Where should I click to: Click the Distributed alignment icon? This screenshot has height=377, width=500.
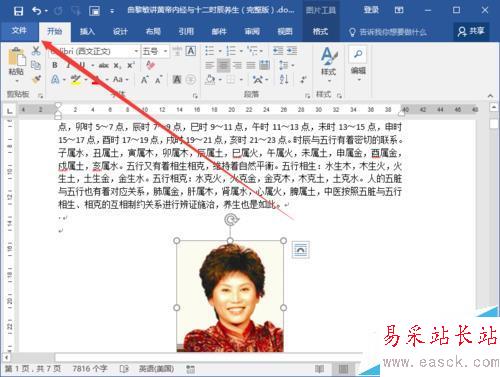coord(264,65)
